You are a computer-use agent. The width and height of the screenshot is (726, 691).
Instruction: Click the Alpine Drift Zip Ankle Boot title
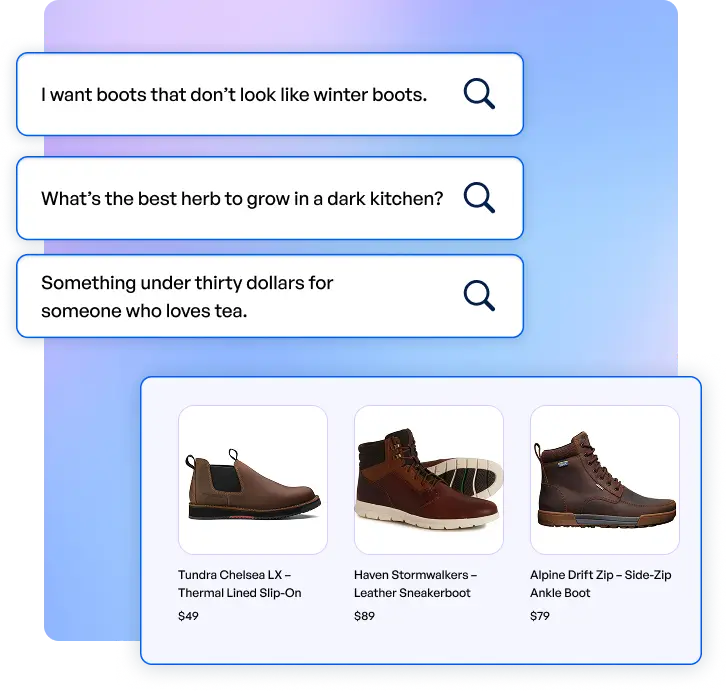pos(601,584)
